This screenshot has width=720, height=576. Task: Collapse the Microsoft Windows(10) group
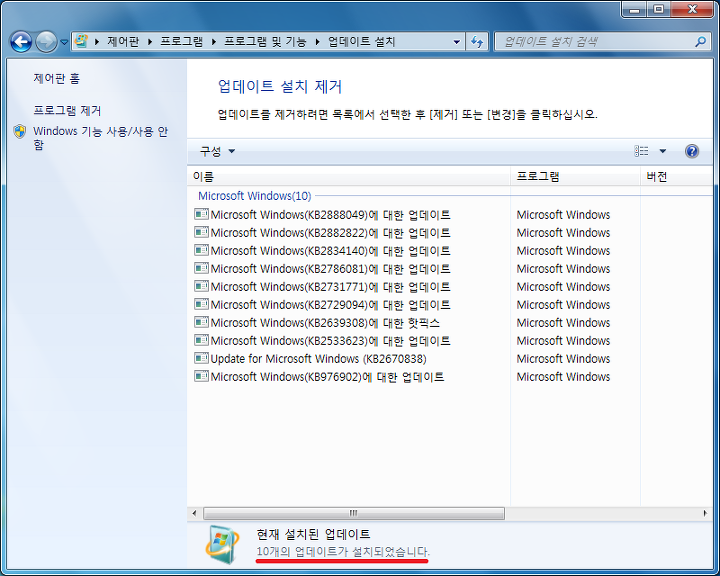click(x=254, y=196)
